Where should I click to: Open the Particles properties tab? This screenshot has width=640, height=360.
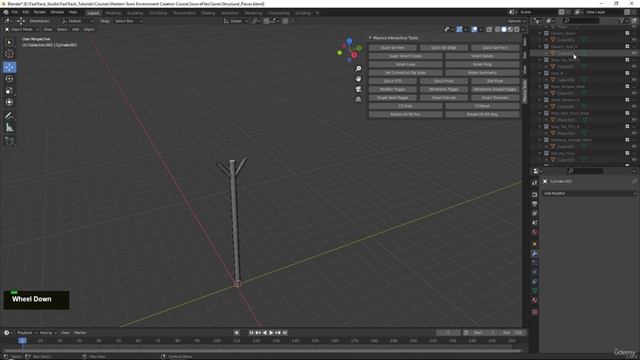pos(534,263)
